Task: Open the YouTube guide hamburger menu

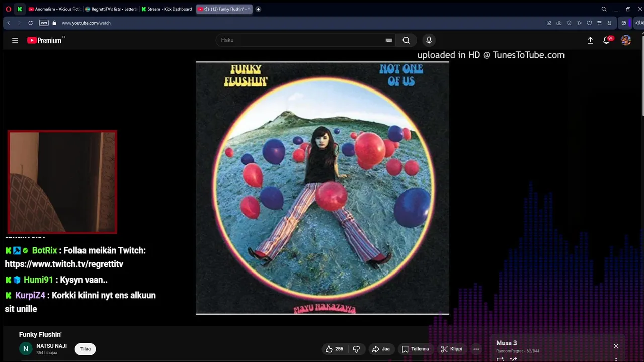Action: pyautogui.click(x=15, y=40)
